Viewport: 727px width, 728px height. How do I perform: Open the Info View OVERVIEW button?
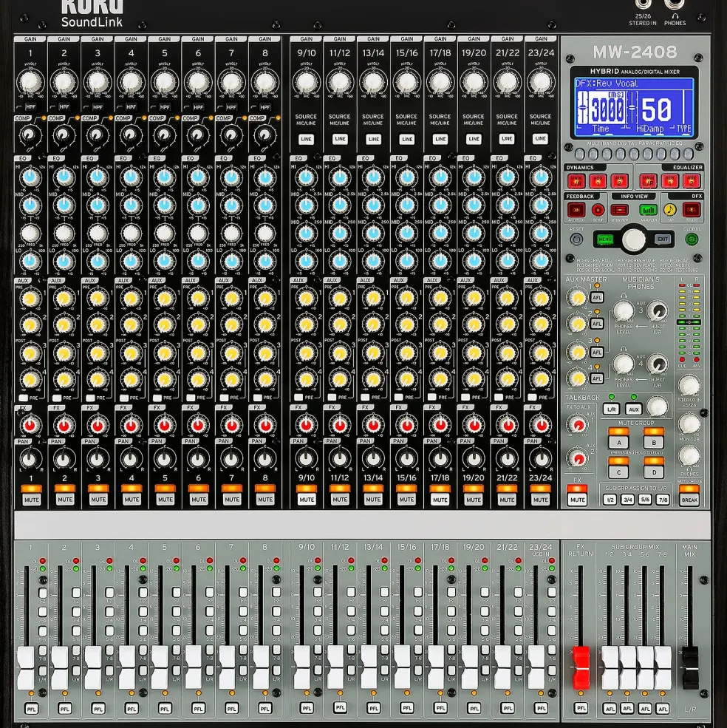pos(619,211)
